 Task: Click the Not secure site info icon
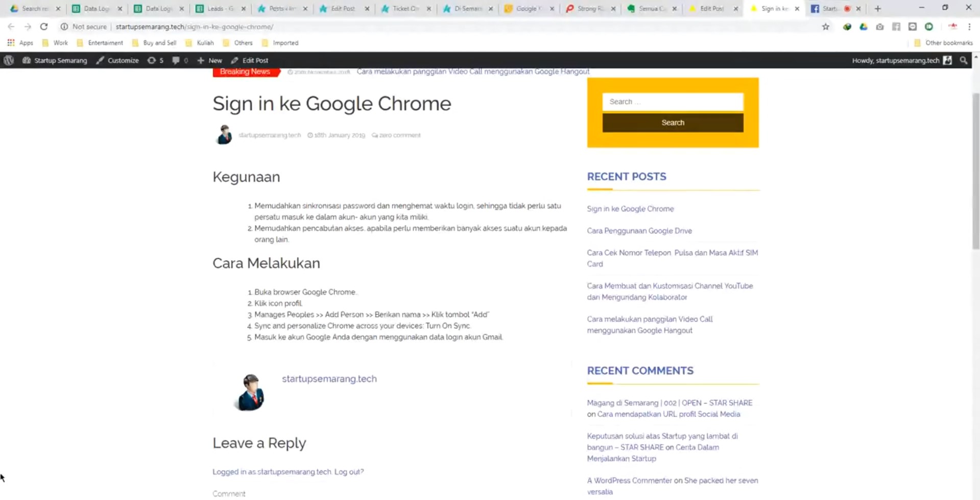[x=64, y=27]
